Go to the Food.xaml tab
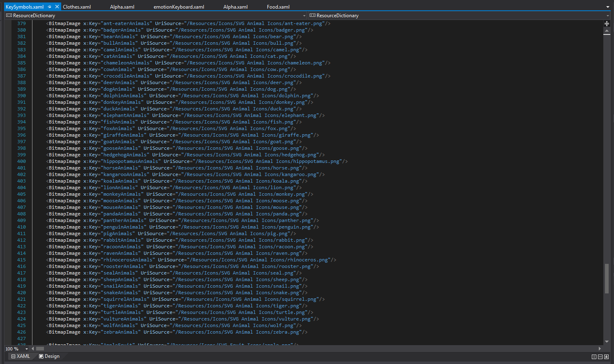The image size is (614, 364). pos(278,7)
